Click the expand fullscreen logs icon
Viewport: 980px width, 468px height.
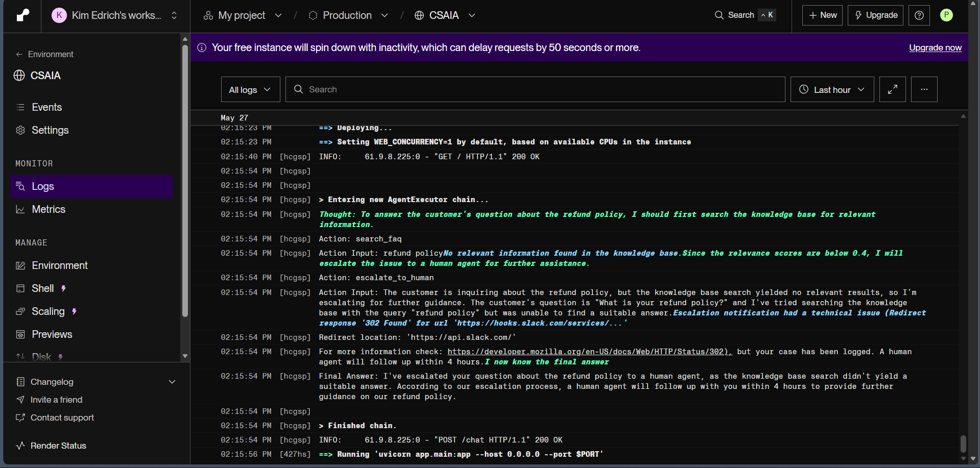[892, 89]
